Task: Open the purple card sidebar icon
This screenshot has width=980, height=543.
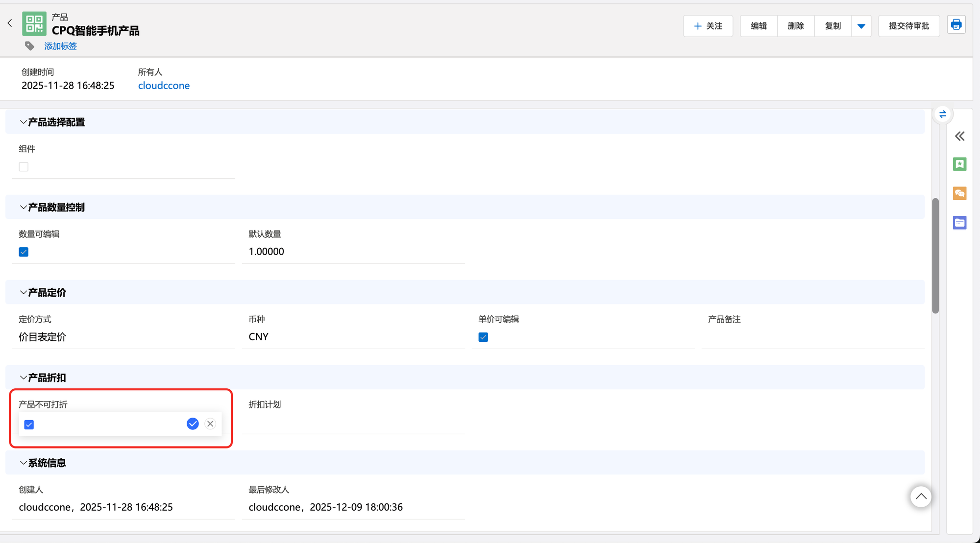Action: coord(959,223)
